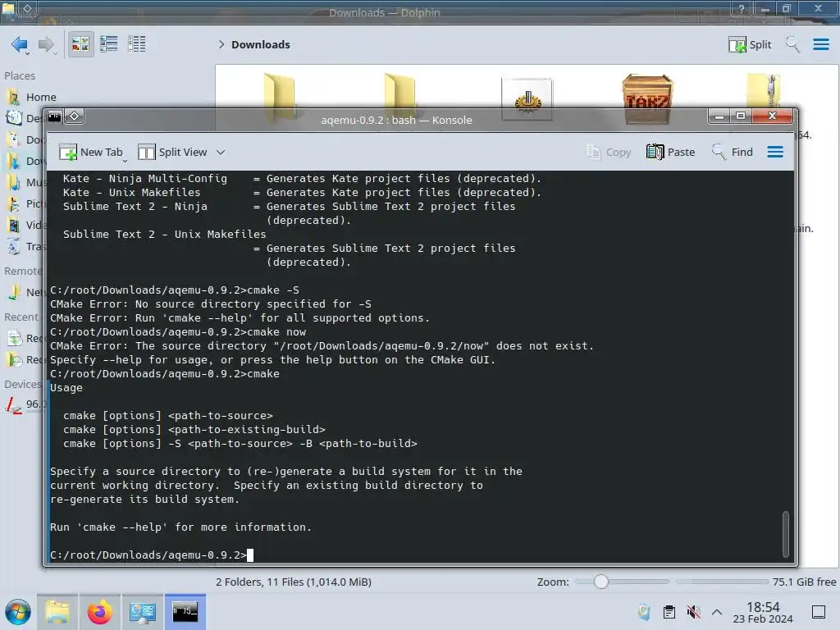Open Dolphin help button in titlebar
Screen dimensions: 840x630
742,8
